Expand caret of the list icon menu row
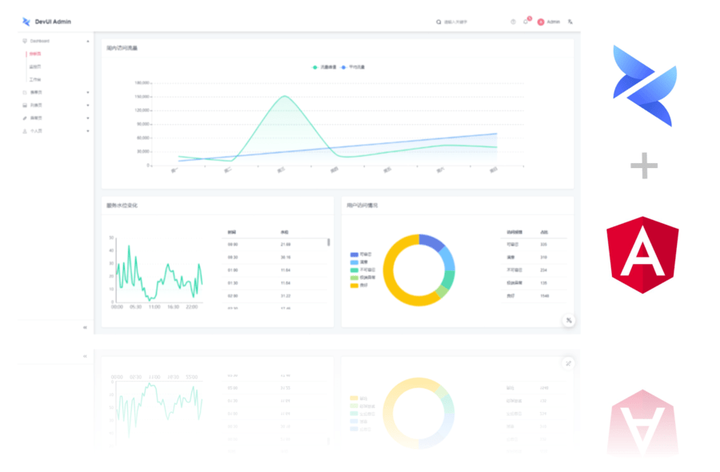 coord(88,105)
